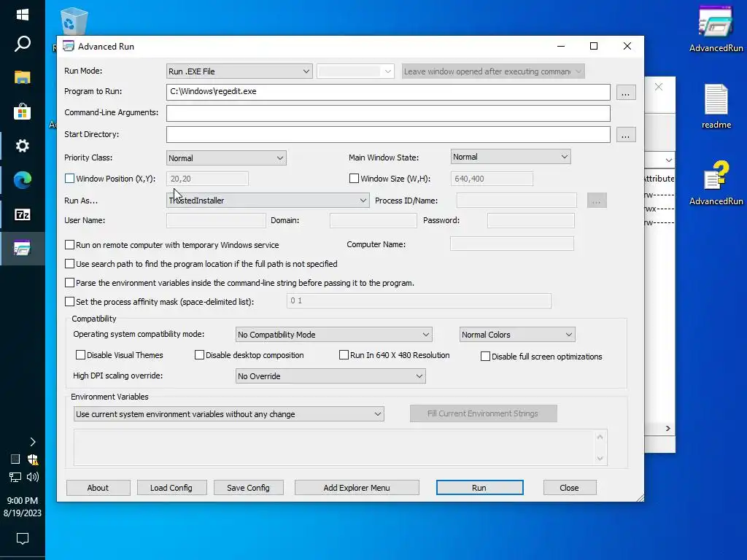
Task: Open taskbar search magnifier
Action: (x=22, y=44)
